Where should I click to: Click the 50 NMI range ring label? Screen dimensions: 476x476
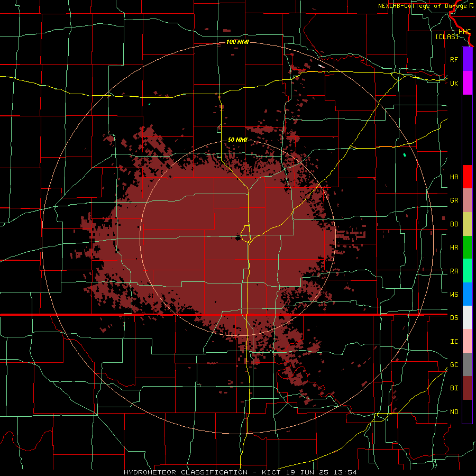point(237,140)
